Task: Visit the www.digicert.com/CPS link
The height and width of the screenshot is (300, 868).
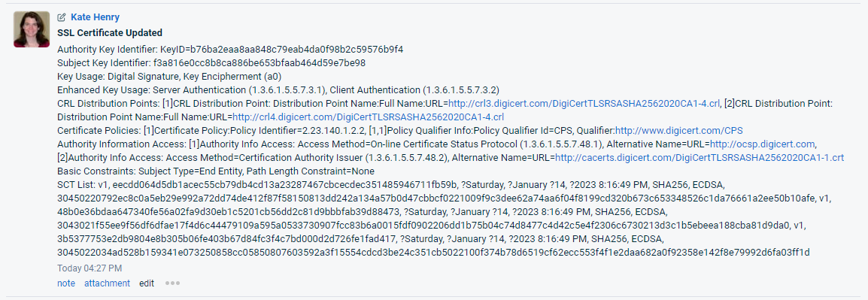Action: tap(678, 131)
